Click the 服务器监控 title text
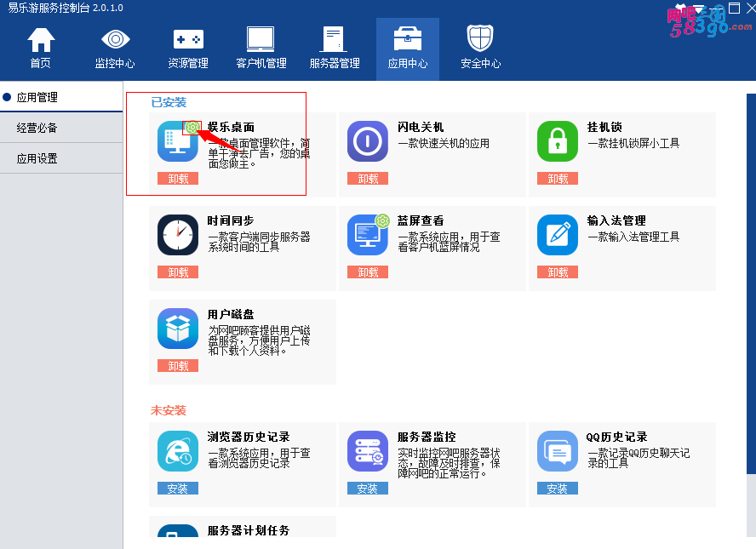This screenshot has height=549, width=756. point(427,437)
